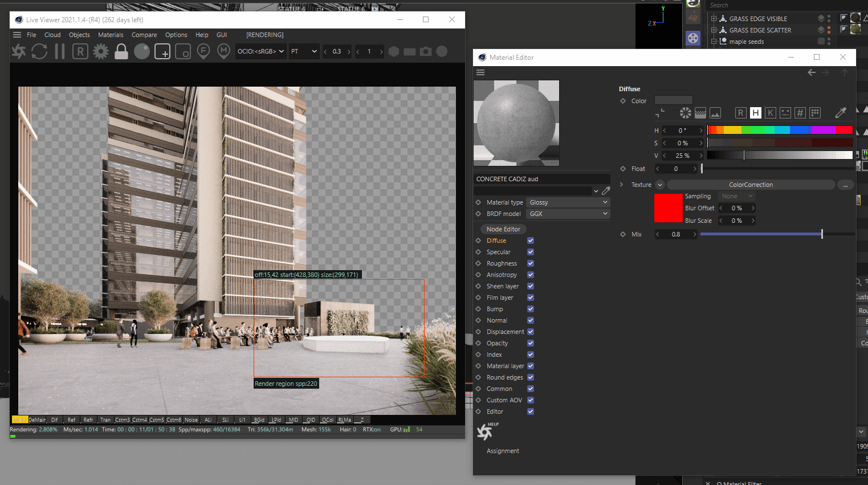Toggle the film region icon
This screenshot has width=868, height=485.
click(x=183, y=51)
